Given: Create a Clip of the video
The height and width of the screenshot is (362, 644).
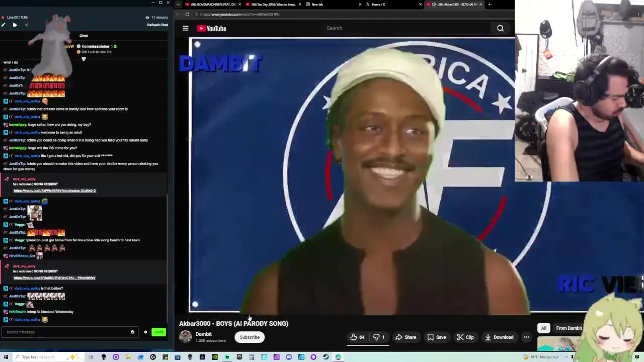Looking at the screenshot, I should [x=464, y=337].
